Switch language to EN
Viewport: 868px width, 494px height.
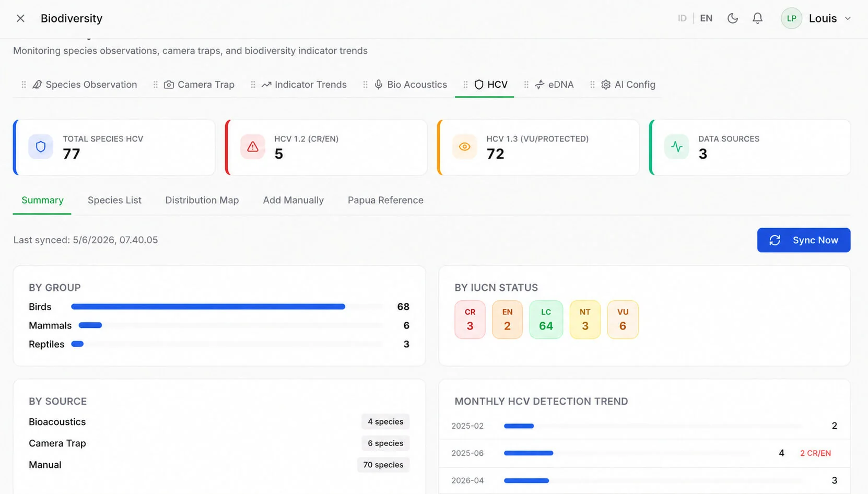pos(706,18)
